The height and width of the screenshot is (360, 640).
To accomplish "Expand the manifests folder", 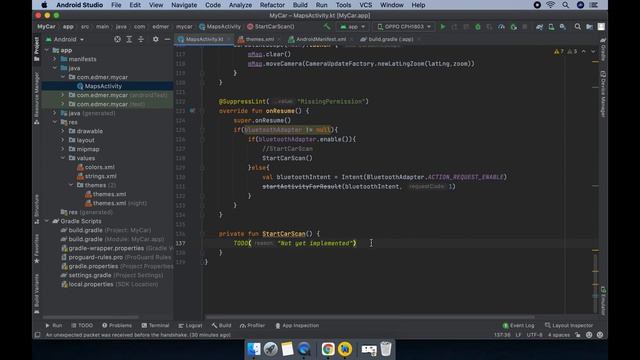I will tap(55, 59).
